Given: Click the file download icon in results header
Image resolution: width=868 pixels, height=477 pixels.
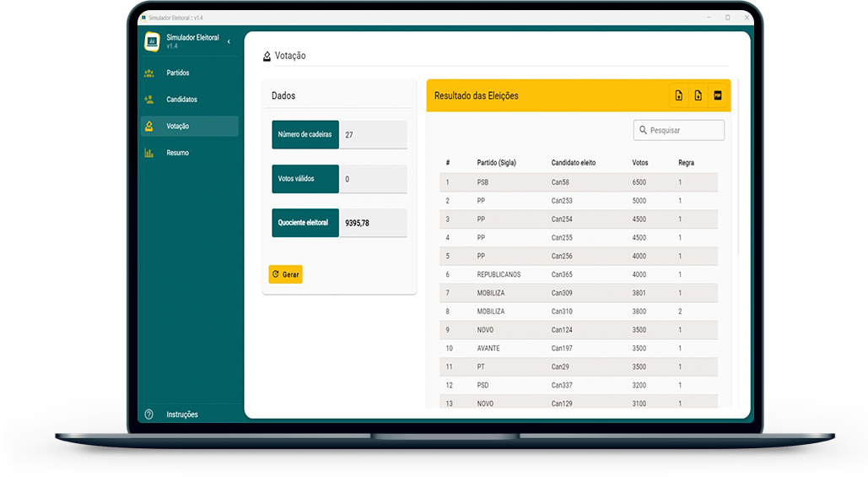Looking at the screenshot, I should [698, 95].
